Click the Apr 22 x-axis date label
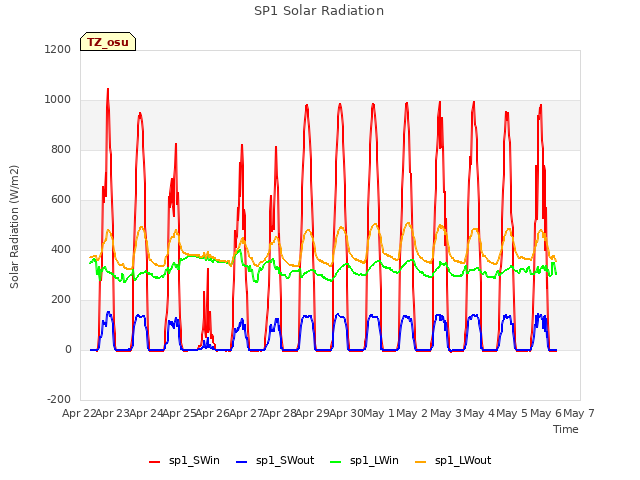Image resolution: width=640 pixels, height=480 pixels. [78, 413]
